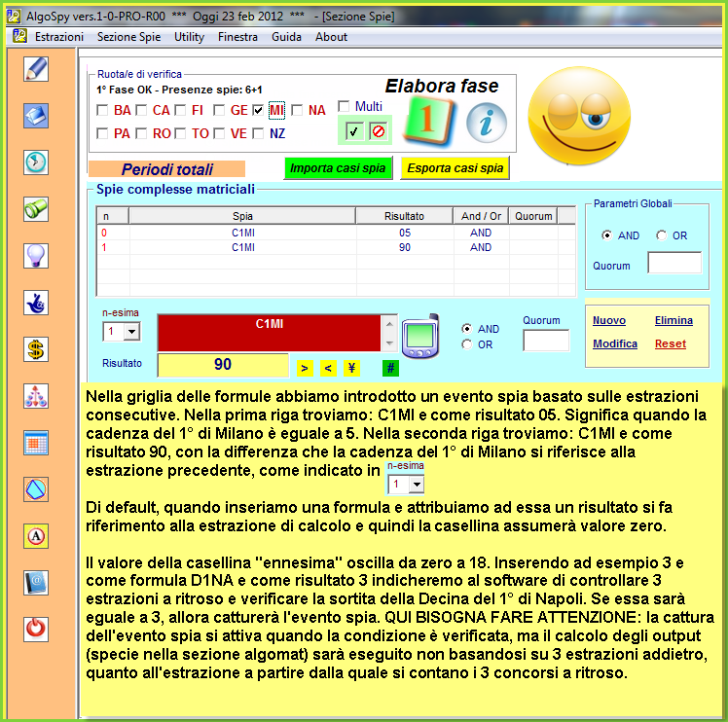Click the light bulb sidebar icon
This screenshot has height=722, width=728.
(x=36, y=256)
